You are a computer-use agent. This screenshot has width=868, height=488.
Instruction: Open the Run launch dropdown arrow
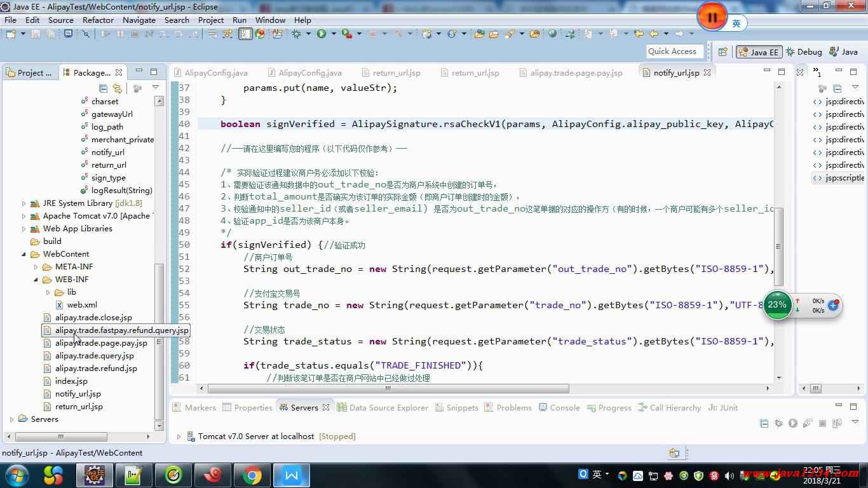pos(333,34)
